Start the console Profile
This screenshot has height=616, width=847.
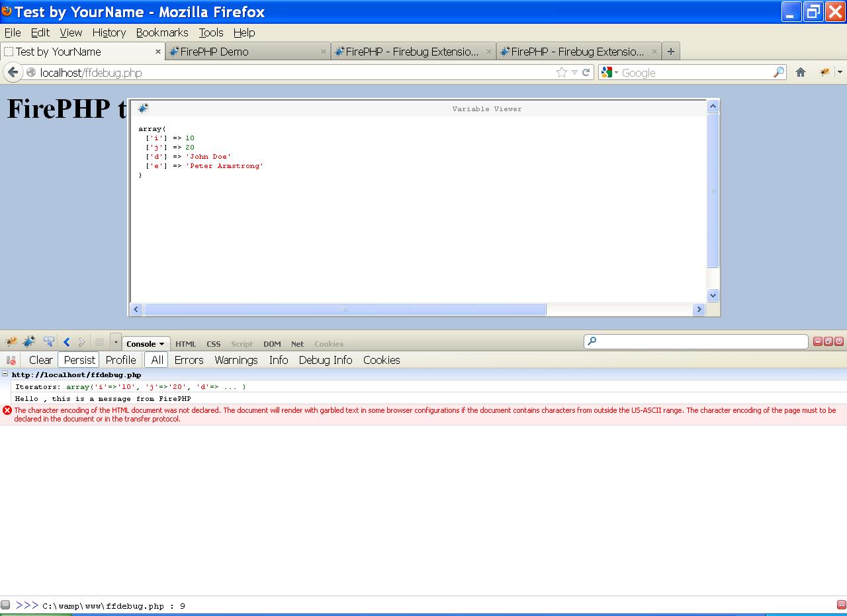[x=120, y=360]
